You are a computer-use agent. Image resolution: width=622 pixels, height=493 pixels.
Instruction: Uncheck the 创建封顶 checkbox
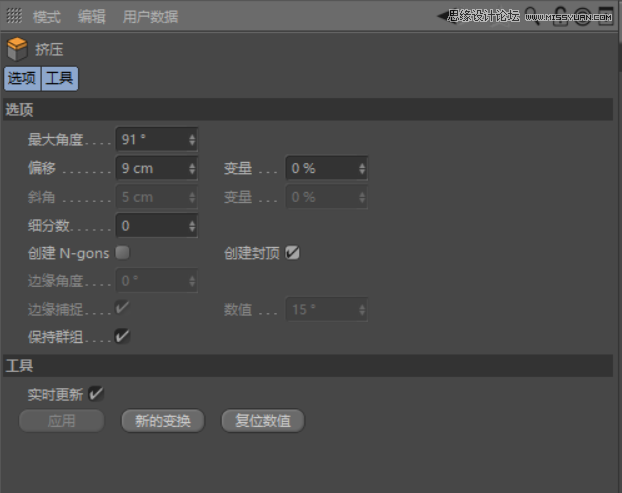293,253
